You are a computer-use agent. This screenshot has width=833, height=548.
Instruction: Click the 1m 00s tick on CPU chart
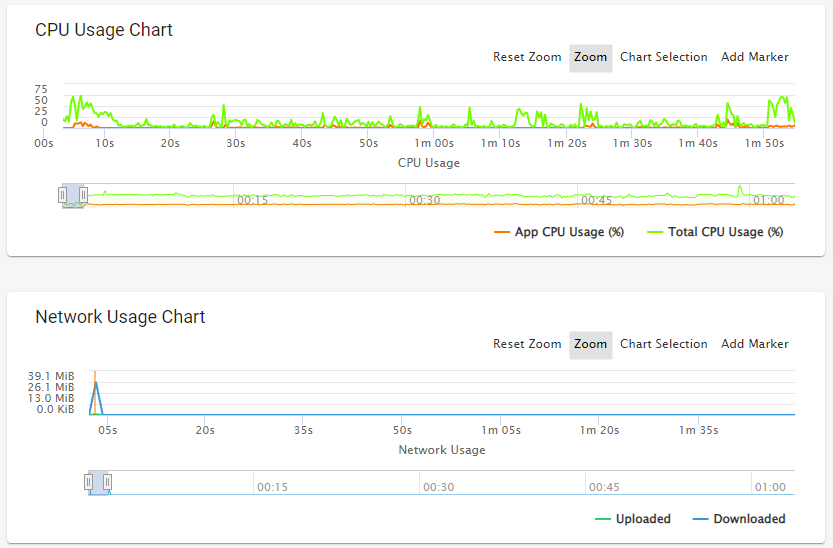(x=434, y=143)
